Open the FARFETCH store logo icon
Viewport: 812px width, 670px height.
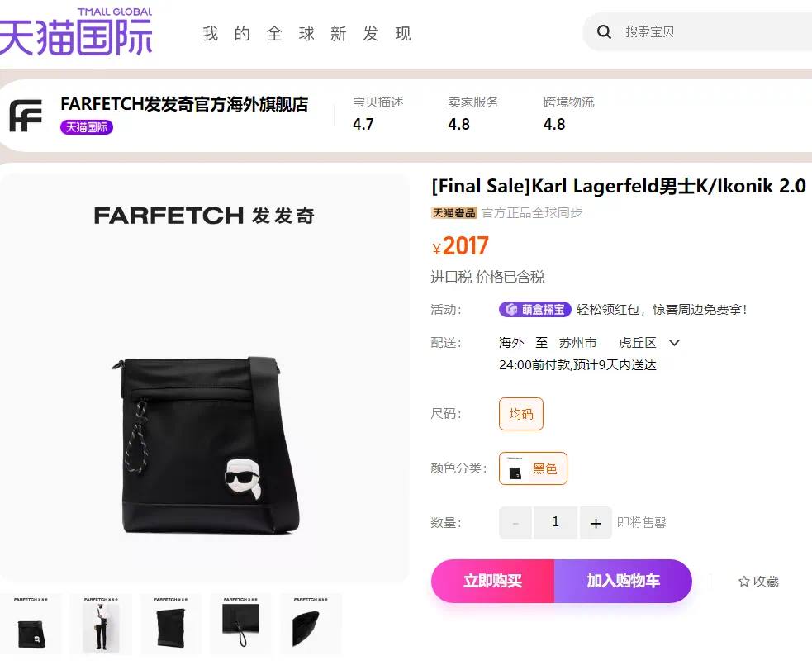coord(26,115)
